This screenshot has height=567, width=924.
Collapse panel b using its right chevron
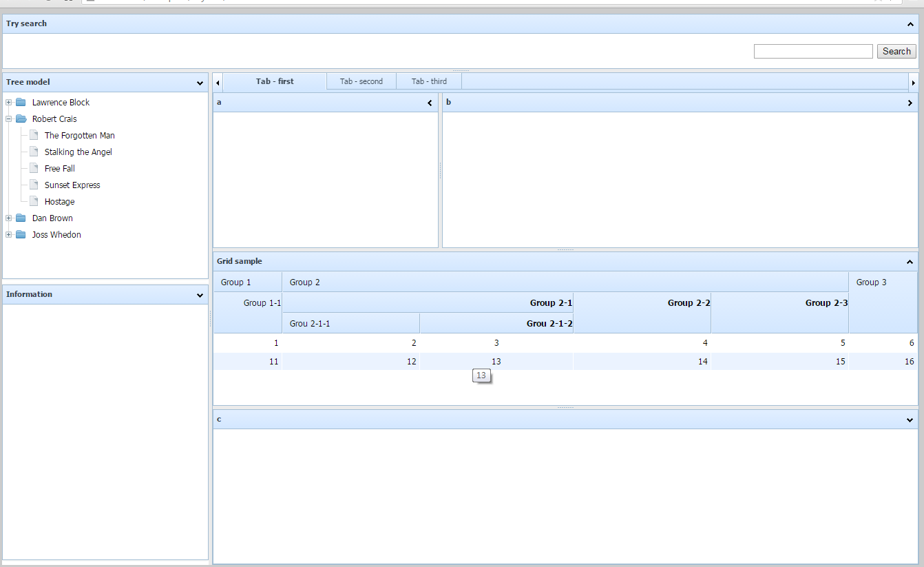click(x=910, y=102)
